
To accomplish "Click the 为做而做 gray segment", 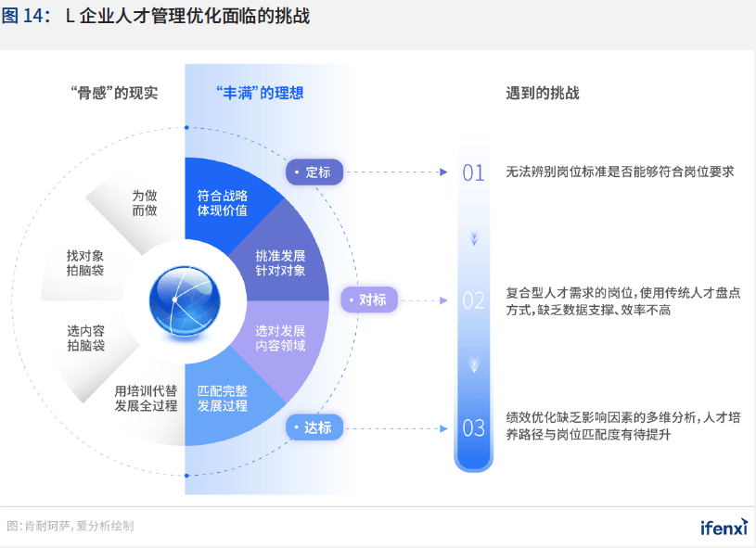I will pyautogui.click(x=144, y=203).
